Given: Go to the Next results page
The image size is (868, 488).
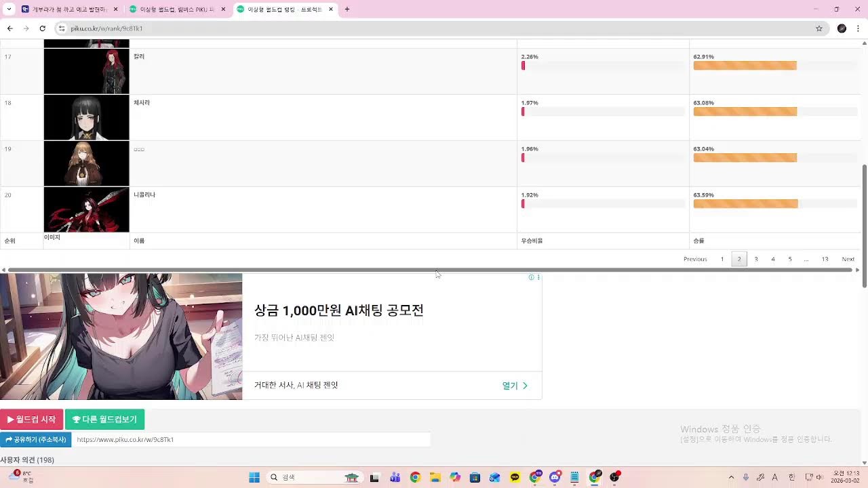Looking at the screenshot, I should point(848,259).
